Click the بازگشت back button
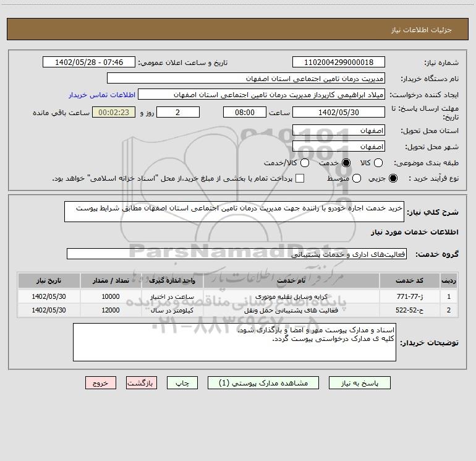The image size is (476, 461). pyautogui.click(x=142, y=383)
